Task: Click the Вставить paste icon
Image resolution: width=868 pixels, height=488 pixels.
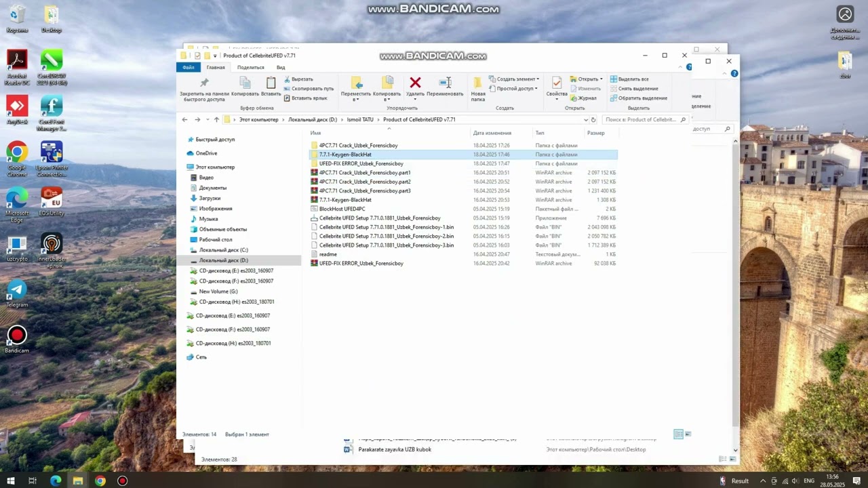Action: 271,83
